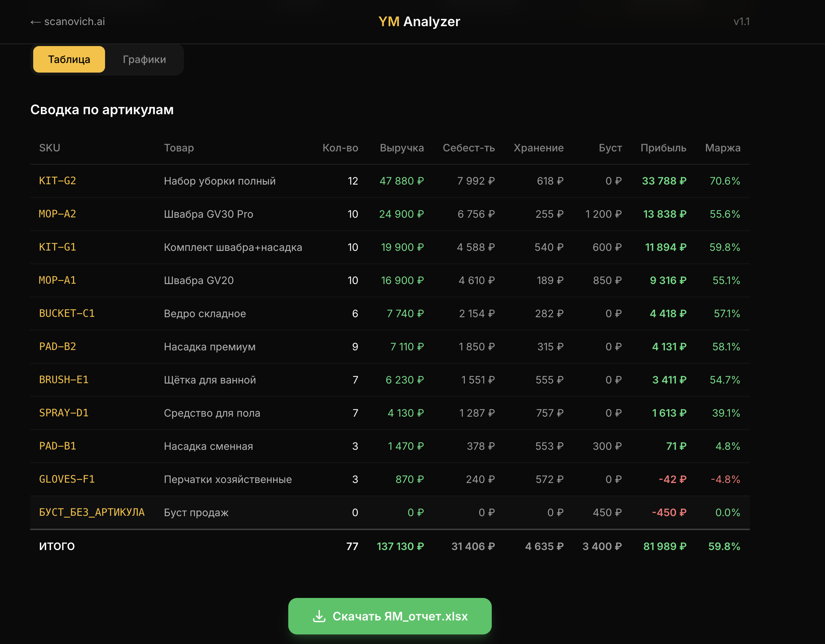Select the BUCKET-C1 SKU cell
This screenshot has height=644, width=825.
(x=67, y=313)
